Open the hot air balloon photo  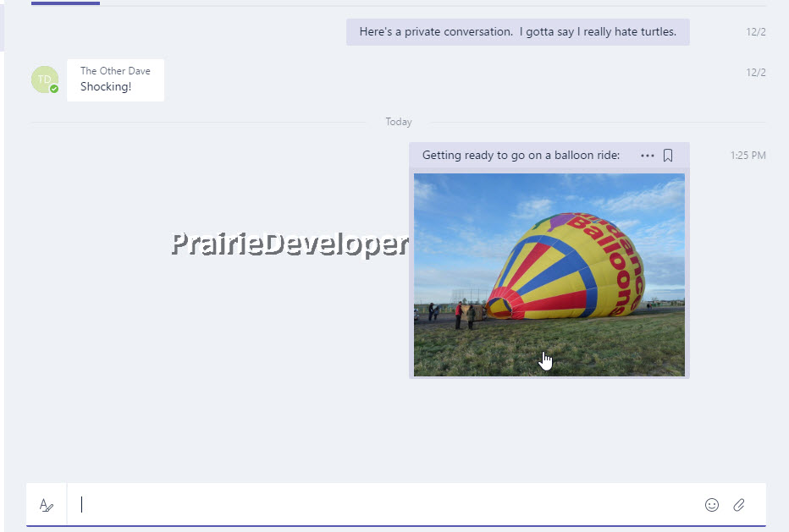(x=549, y=275)
